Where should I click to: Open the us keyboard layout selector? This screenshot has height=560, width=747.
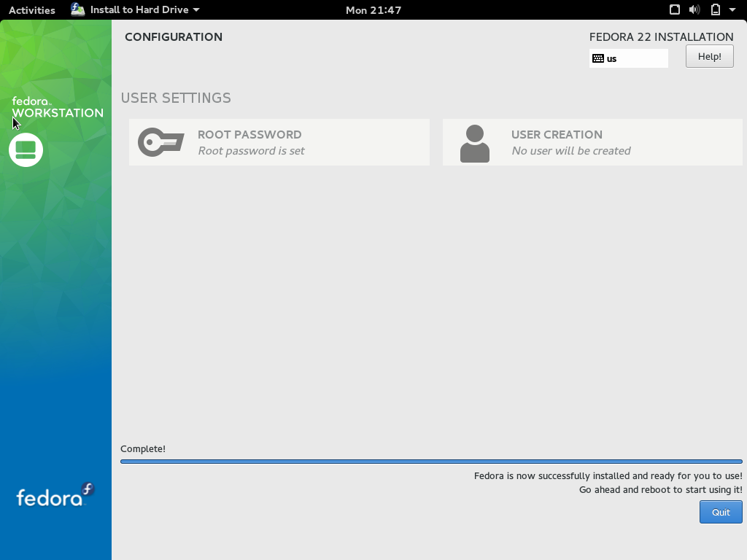[628, 58]
